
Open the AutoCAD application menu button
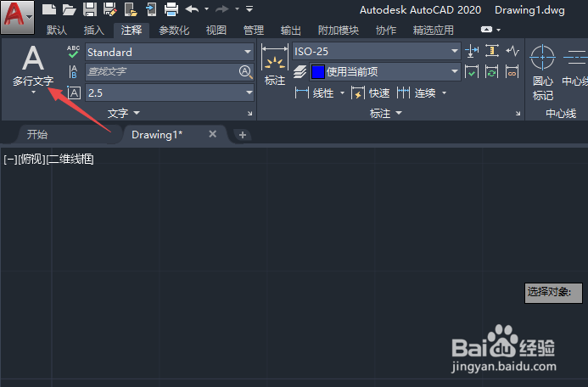pyautogui.click(x=17, y=17)
